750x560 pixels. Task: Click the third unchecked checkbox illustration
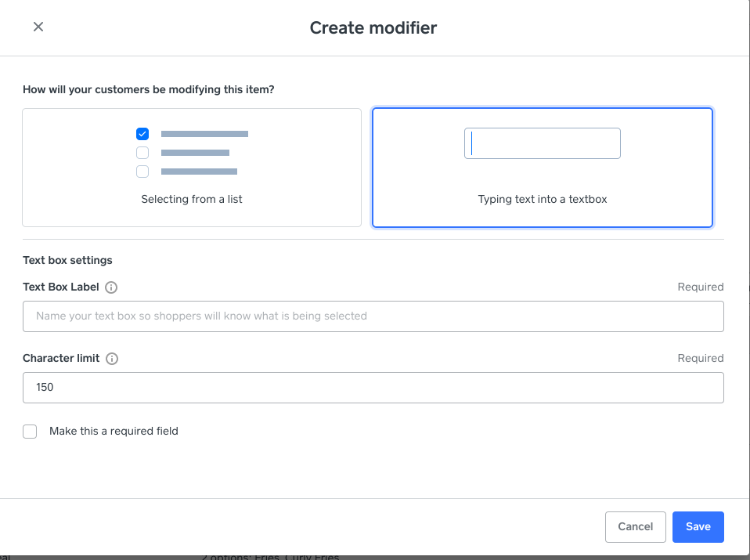pyautogui.click(x=142, y=172)
